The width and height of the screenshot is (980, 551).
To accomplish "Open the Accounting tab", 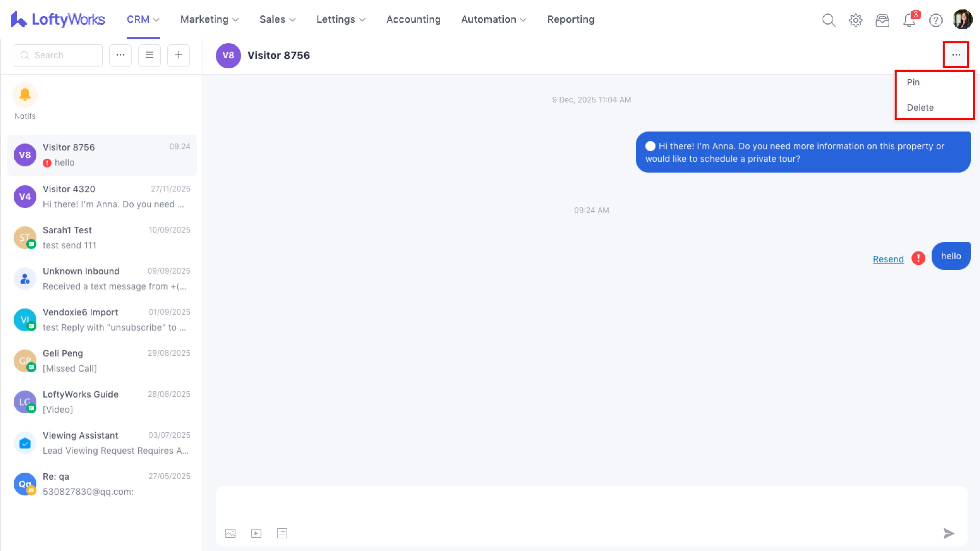I will (413, 19).
